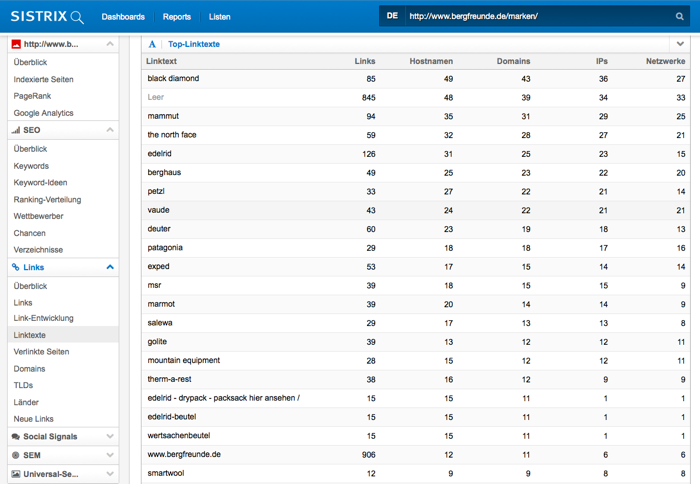Collapse the Links sidebar section

coord(110,267)
